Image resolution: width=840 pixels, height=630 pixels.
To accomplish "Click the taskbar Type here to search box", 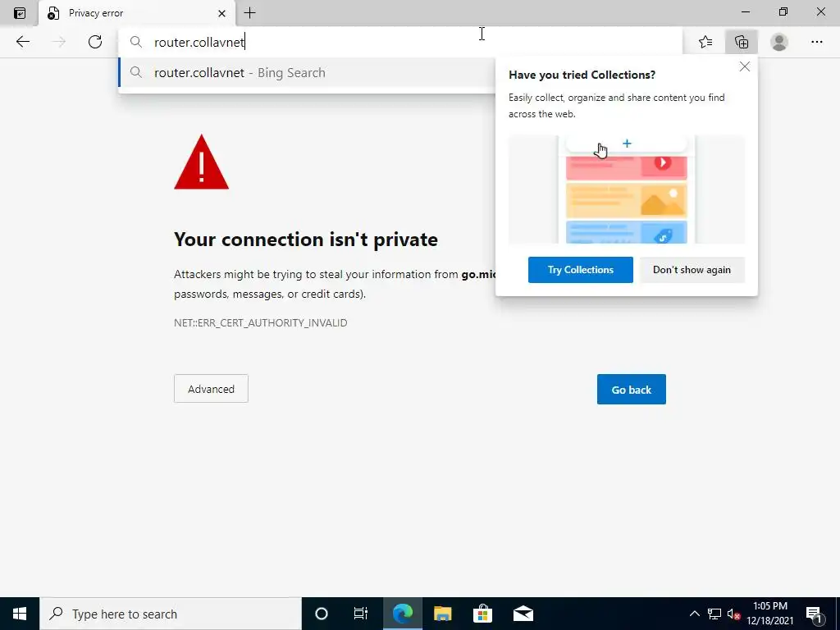I will tap(171, 614).
